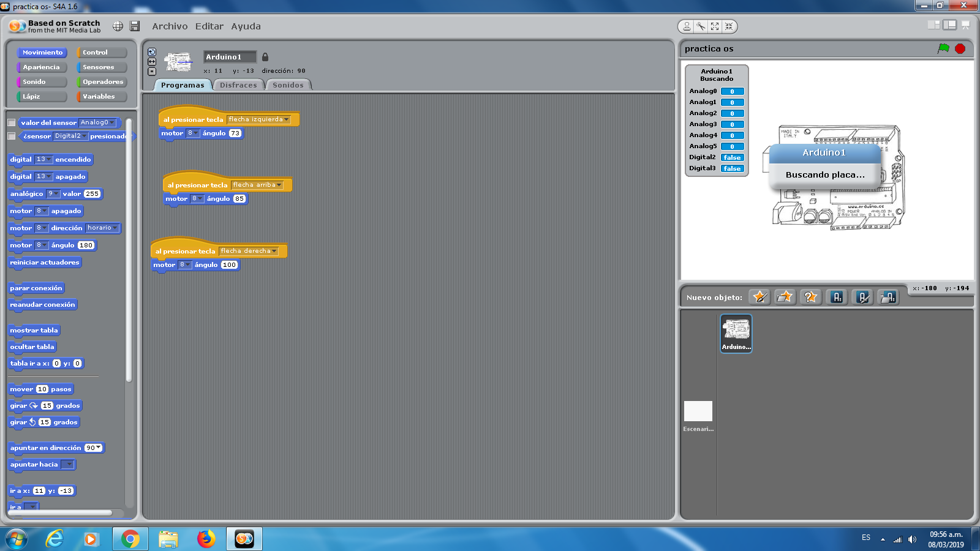The image size is (980, 551).
Task: Get a surprise sprite with question mark icon
Action: [810, 297]
